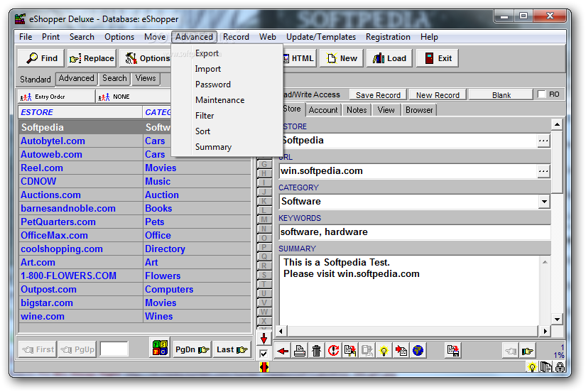Click the red-yellow splitter arrows icon
This screenshot has width=586, height=392.
coord(264,367)
